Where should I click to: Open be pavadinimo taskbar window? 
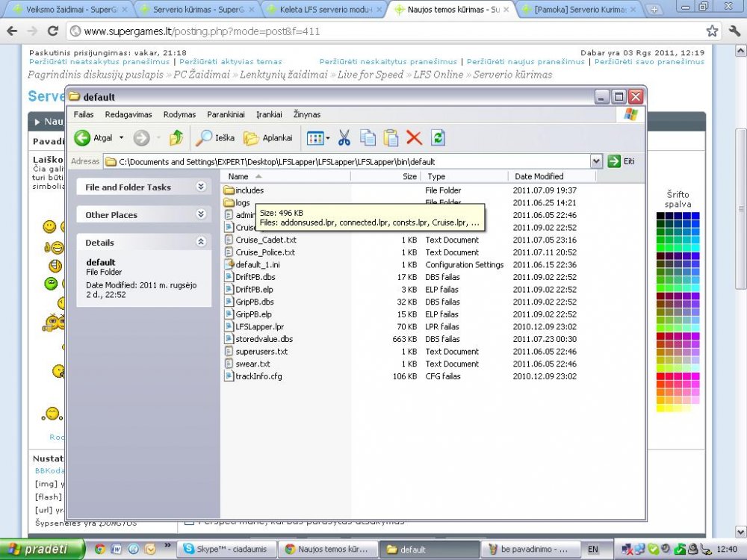[532, 549]
